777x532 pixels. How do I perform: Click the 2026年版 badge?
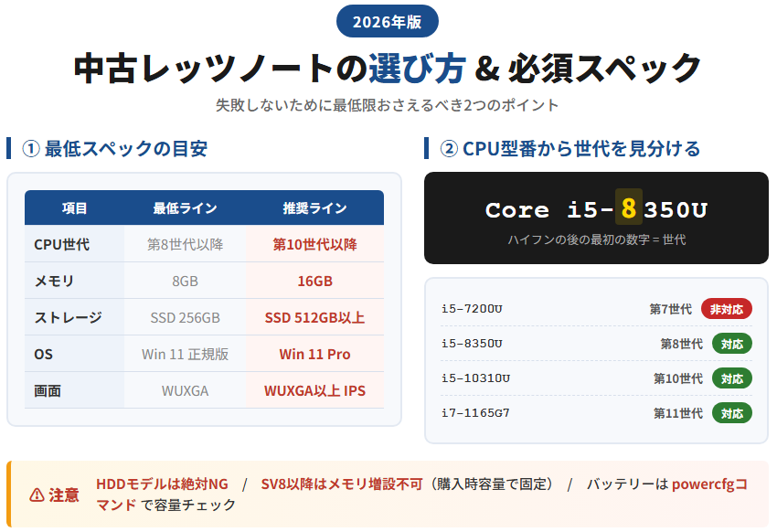coord(387,21)
